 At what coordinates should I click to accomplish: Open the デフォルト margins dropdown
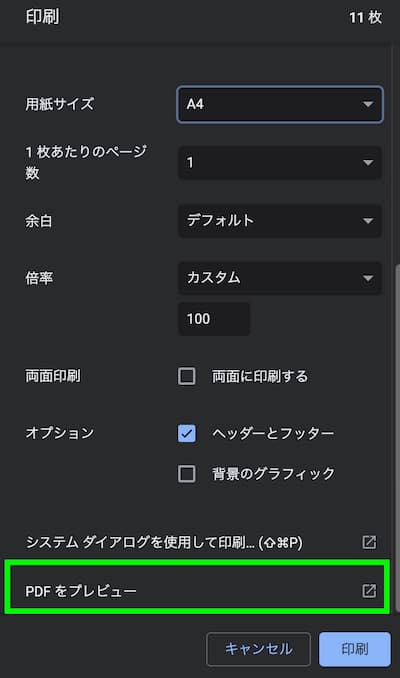(x=280, y=221)
